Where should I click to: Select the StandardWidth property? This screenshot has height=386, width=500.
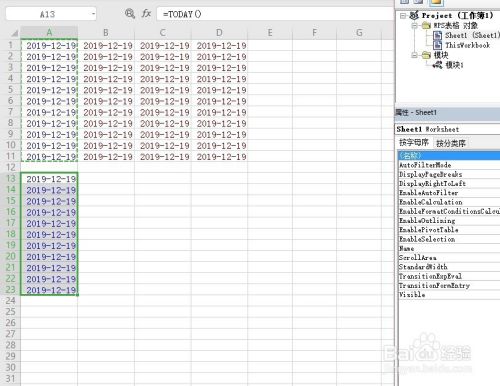[449, 267]
